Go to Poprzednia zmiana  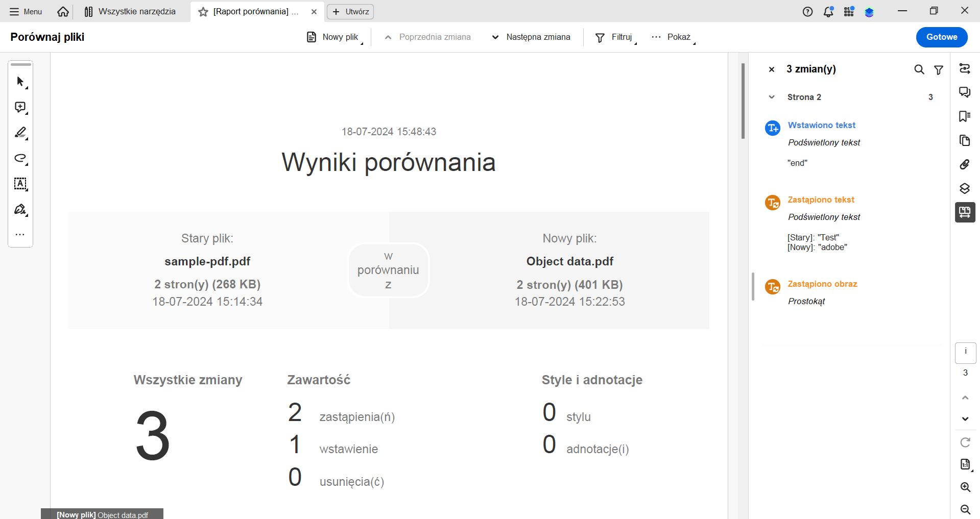pyautogui.click(x=427, y=37)
